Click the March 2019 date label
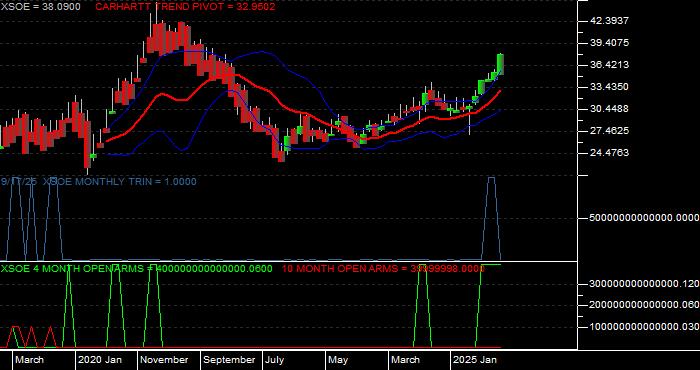This screenshot has height=370, width=700. 29,360
